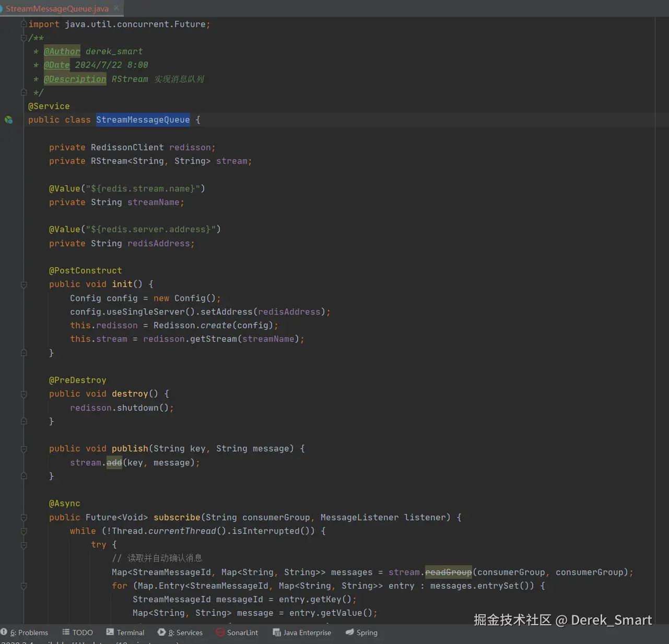Click the @Service annotation
This screenshot has height=644, width=669.
[x=49, y=106]
